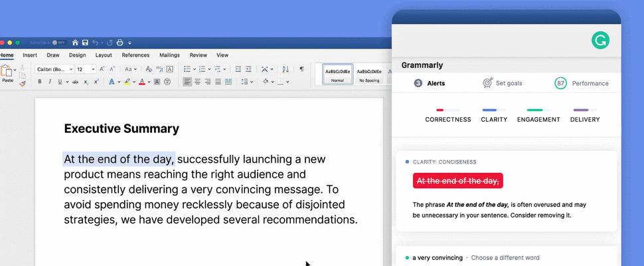Decrease font size with smaller A
The image size is (644, 266).
point(112,69)
